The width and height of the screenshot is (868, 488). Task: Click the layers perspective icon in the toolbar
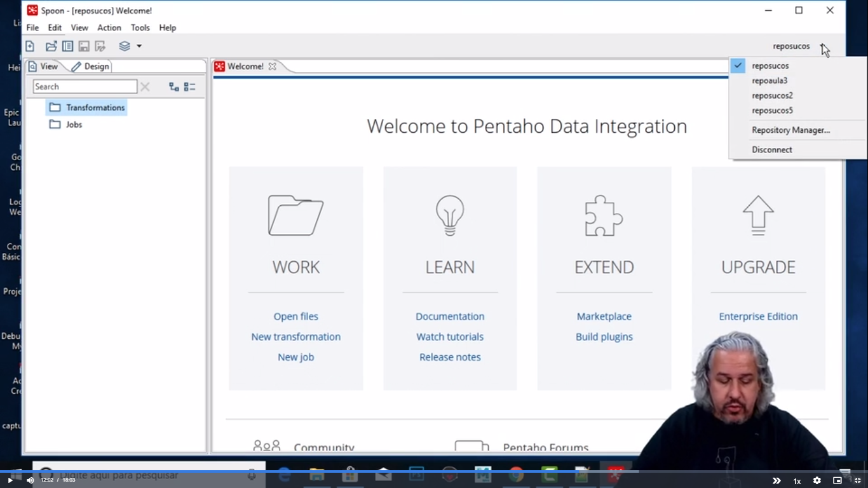(125, 46)
